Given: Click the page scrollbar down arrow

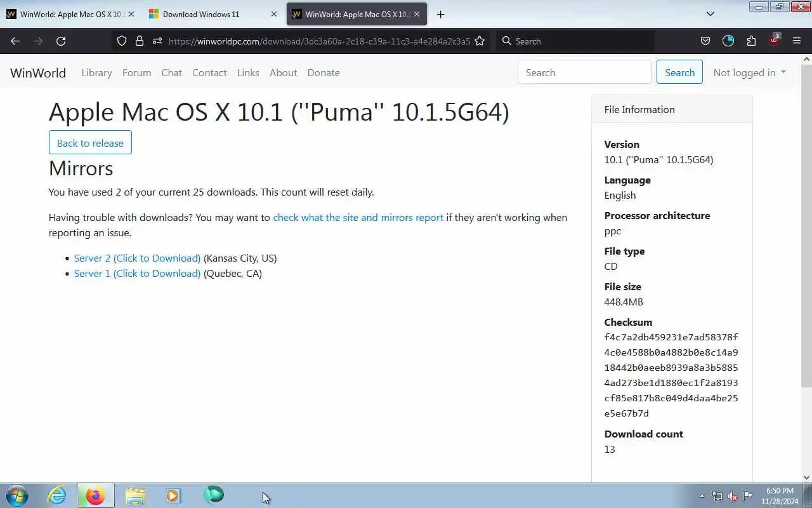Looking at the screenshot, I should point(807,478).
